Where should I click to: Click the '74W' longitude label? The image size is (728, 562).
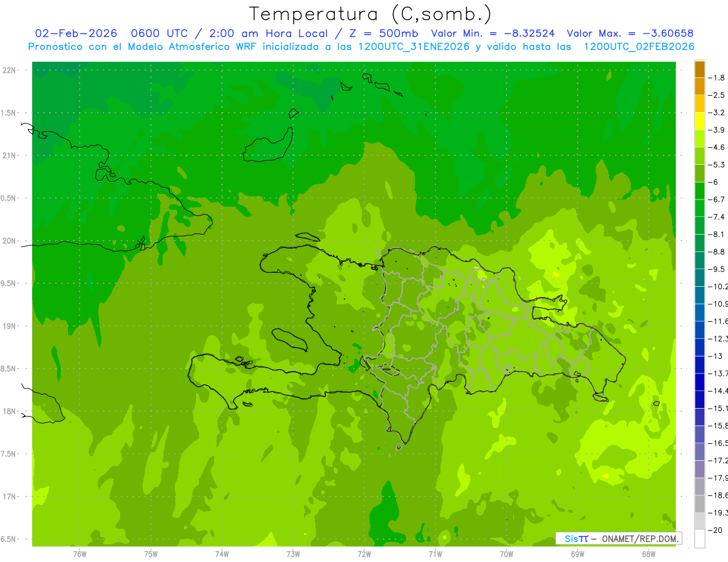point(221,554)
